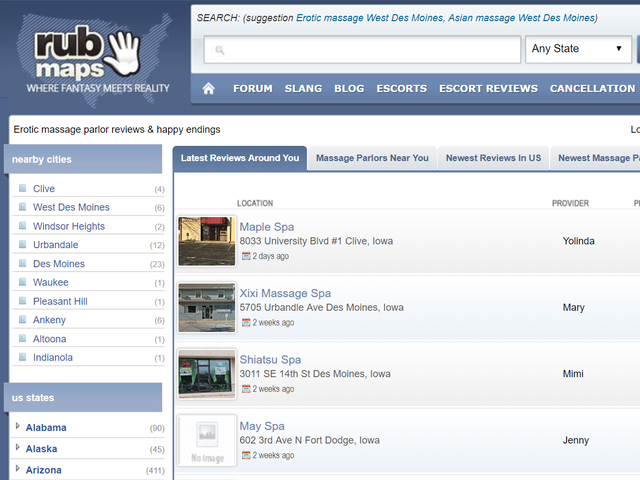Image resolution: width=640 pixels, height=480 pixels.
Task: Click calendar icon in Xixi Massage Spa row
Action: click(x=246, y=322)
